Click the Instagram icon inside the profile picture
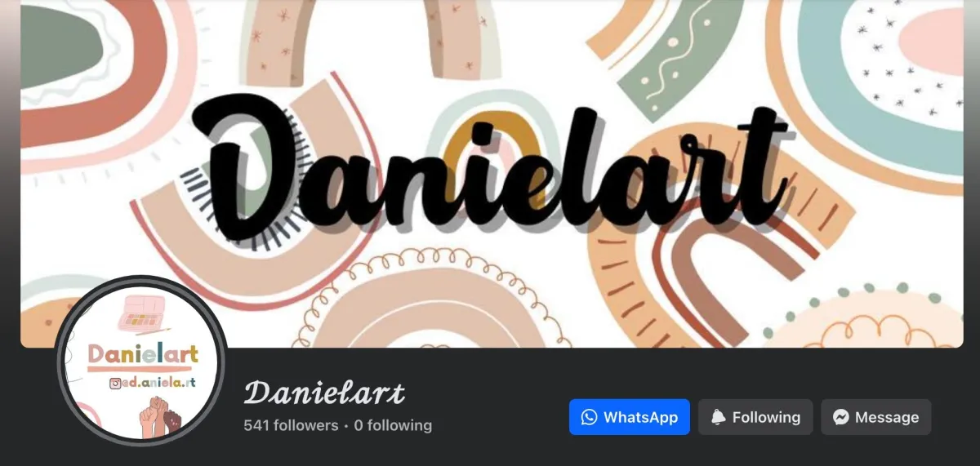 click(115, 382)
